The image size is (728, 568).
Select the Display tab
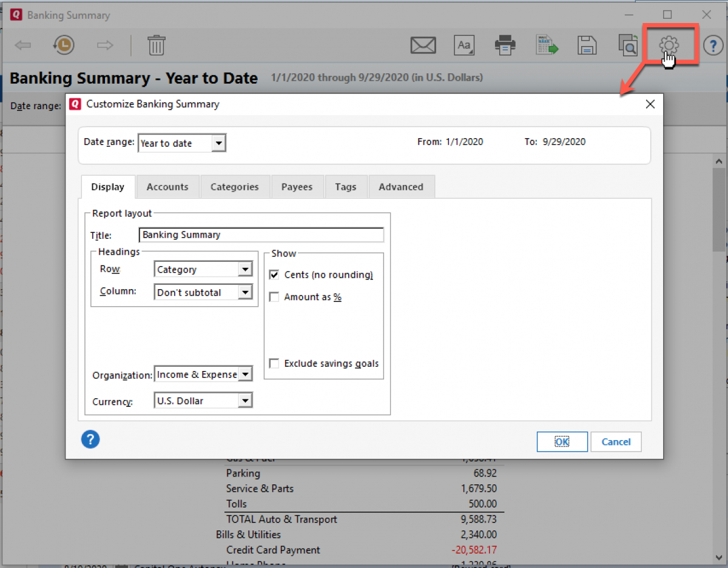click(108, 187)
